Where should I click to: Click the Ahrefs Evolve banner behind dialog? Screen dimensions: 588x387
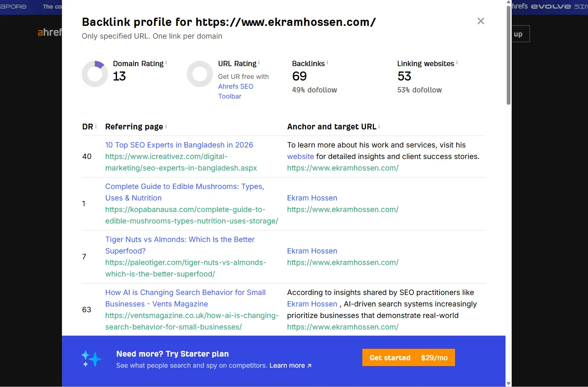tap(550, 6)
